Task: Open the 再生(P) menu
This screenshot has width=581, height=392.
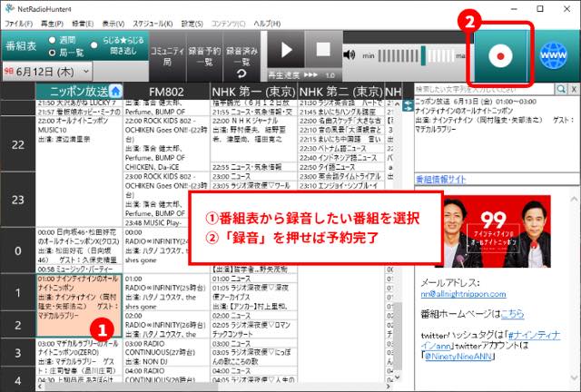Action: coord(52,24)
